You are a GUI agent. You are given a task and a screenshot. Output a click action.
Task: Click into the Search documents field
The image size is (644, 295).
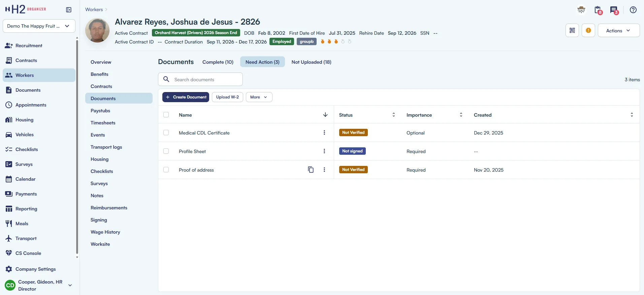200,79
